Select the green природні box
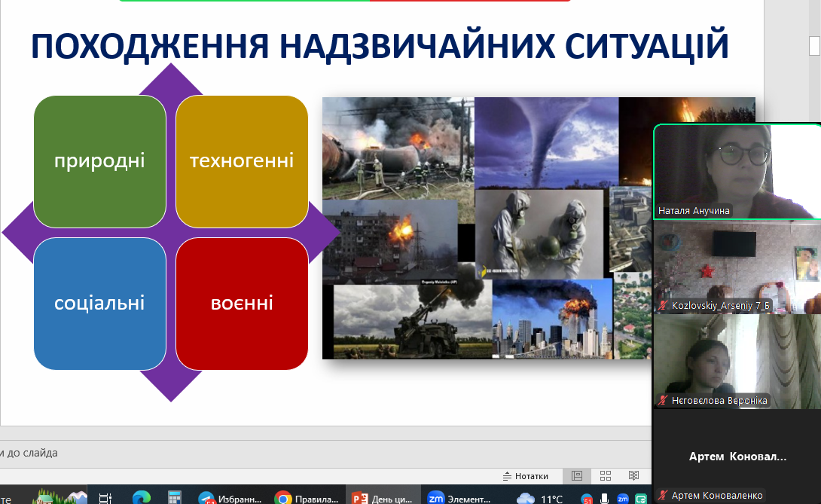The height and width of the screenshot is (504, 821). (99, 161)
